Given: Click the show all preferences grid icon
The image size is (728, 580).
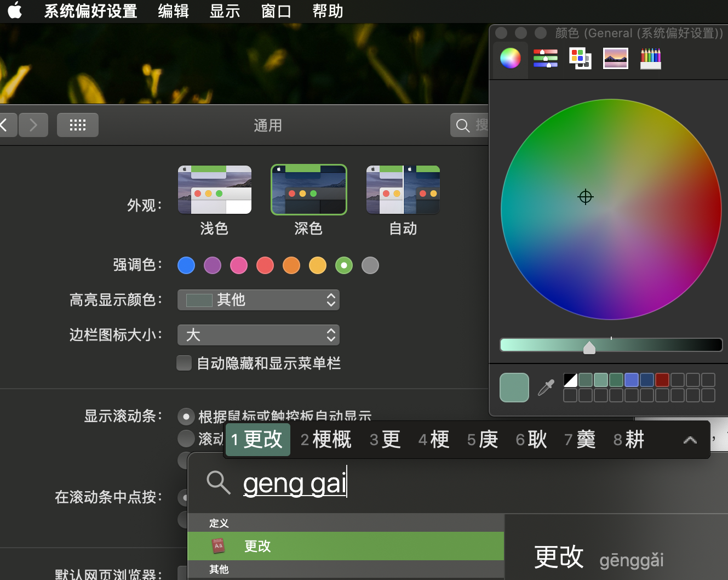Looking at the screenshot, I should tap(77, 125).
